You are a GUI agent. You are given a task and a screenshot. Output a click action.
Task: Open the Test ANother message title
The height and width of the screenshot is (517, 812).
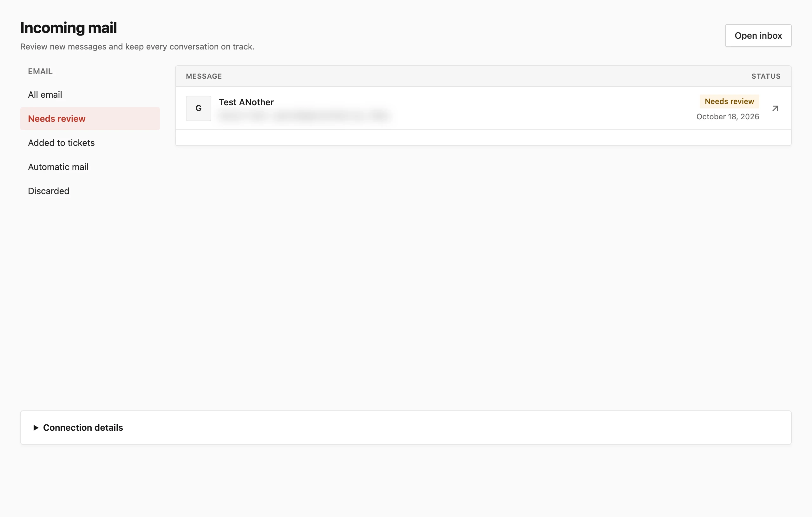point(246,102)
